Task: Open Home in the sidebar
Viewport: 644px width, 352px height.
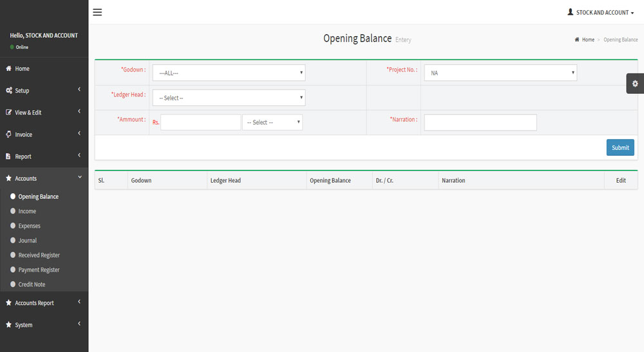Action: click(x=44, y=68)
